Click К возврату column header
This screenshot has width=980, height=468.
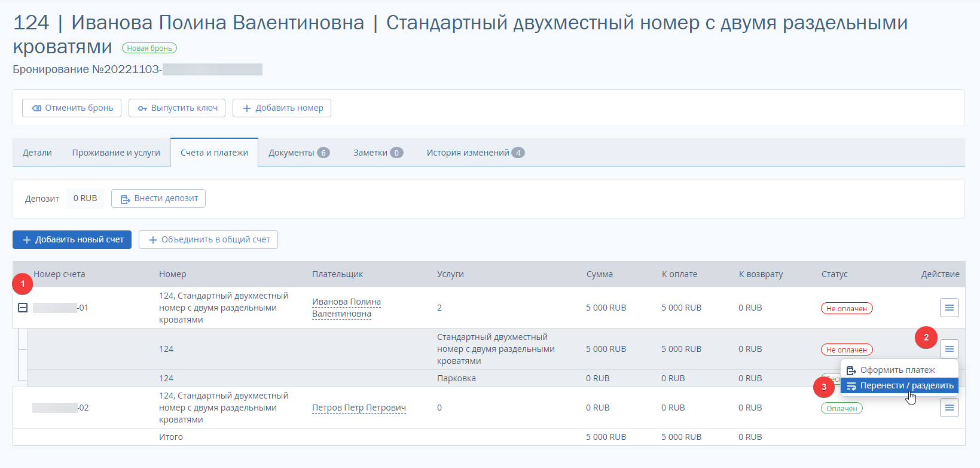(761, 274)
